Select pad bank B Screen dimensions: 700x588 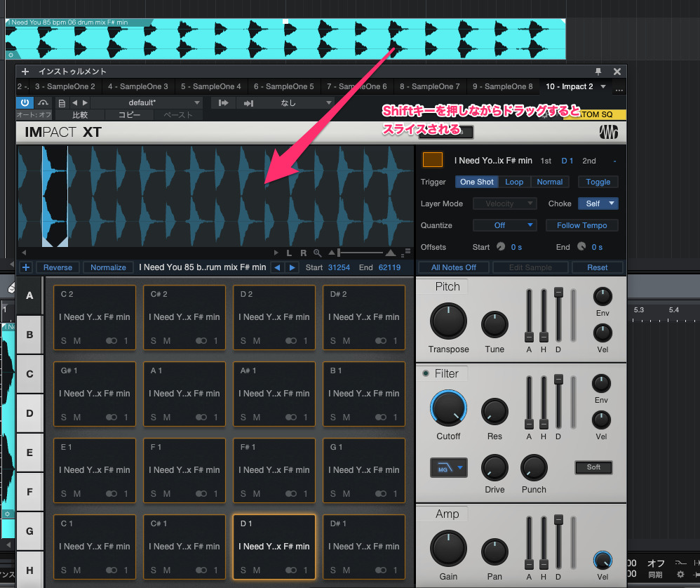click(x=29, y=335)
